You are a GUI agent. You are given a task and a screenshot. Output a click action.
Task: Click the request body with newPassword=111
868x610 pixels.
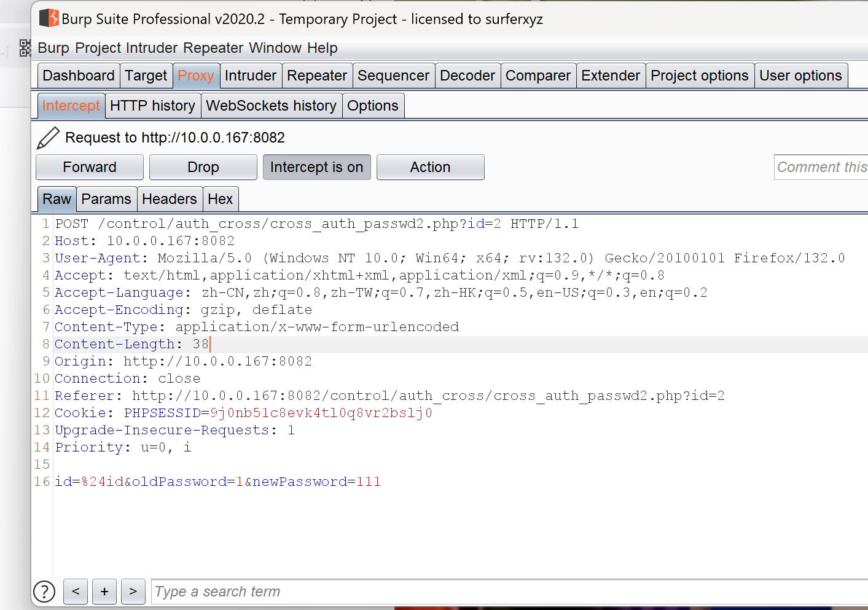tap(218, 482)
